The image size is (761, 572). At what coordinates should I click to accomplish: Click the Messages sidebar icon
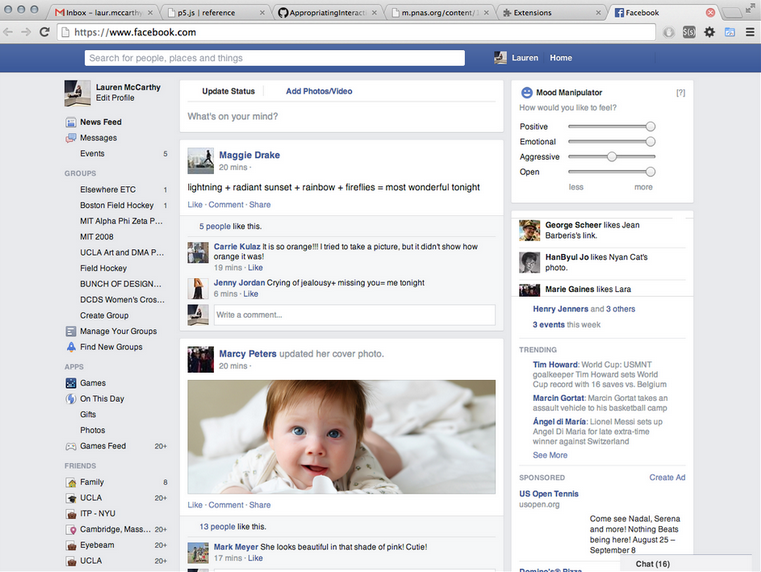click(71, 138)
